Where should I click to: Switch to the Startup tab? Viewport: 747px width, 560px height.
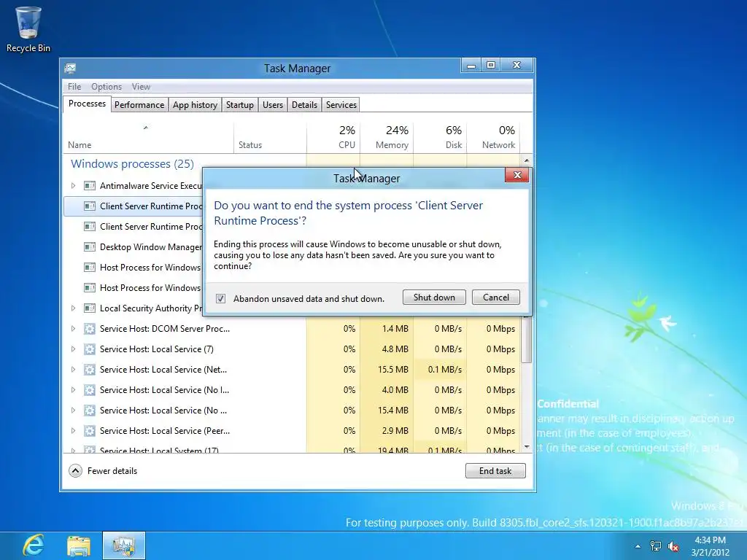point(239,105)
